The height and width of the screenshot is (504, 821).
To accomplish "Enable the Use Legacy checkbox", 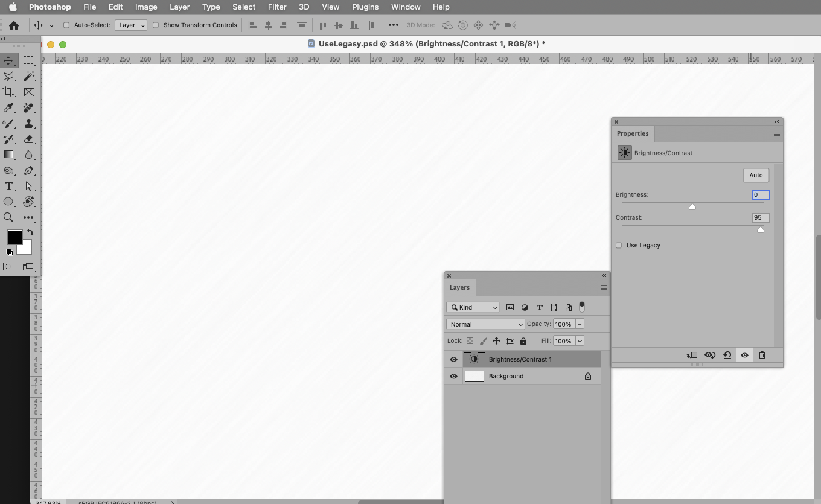I will [x=619, y=245].
